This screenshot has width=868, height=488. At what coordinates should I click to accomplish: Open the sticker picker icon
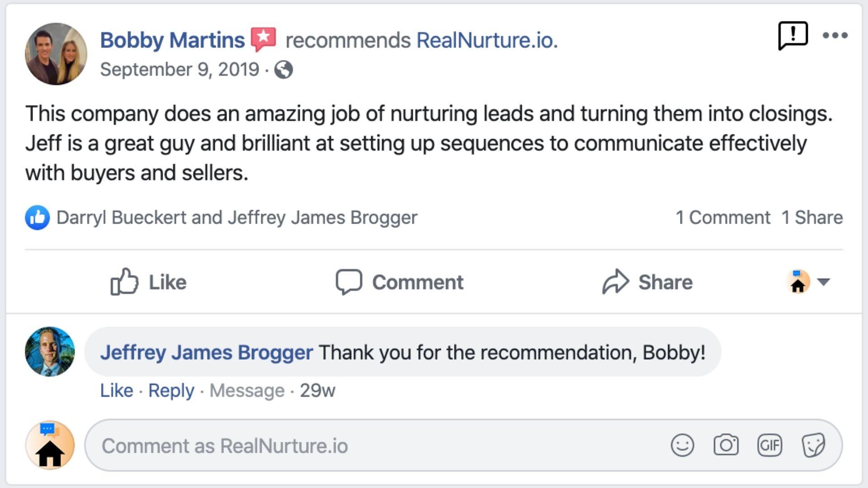[813, 446]
